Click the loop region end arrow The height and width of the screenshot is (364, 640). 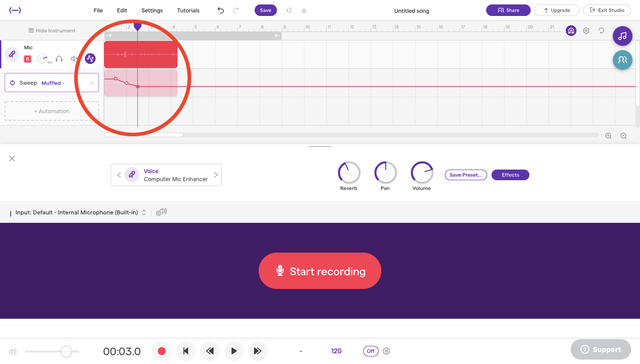pyautogui.click(x=277, y=36)
